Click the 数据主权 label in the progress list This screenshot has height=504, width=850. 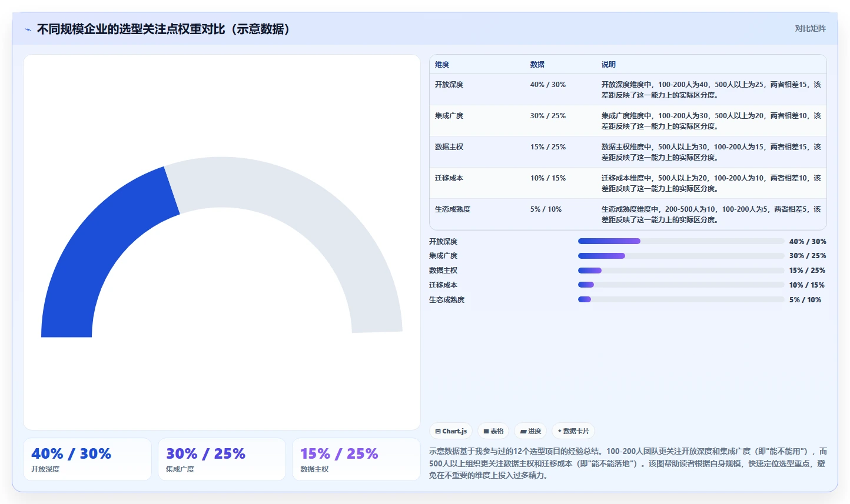coord(443,271)
